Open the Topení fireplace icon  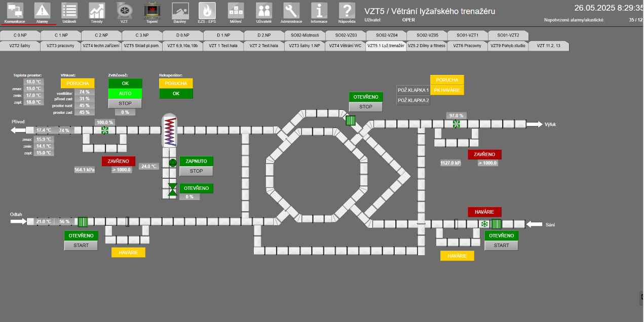tap(151, 11)
